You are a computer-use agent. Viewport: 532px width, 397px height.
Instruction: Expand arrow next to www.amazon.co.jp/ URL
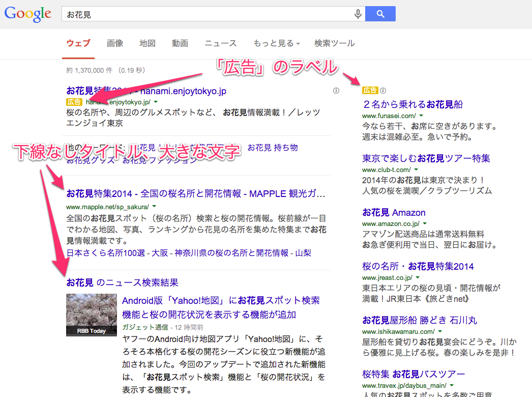point(425,223)
